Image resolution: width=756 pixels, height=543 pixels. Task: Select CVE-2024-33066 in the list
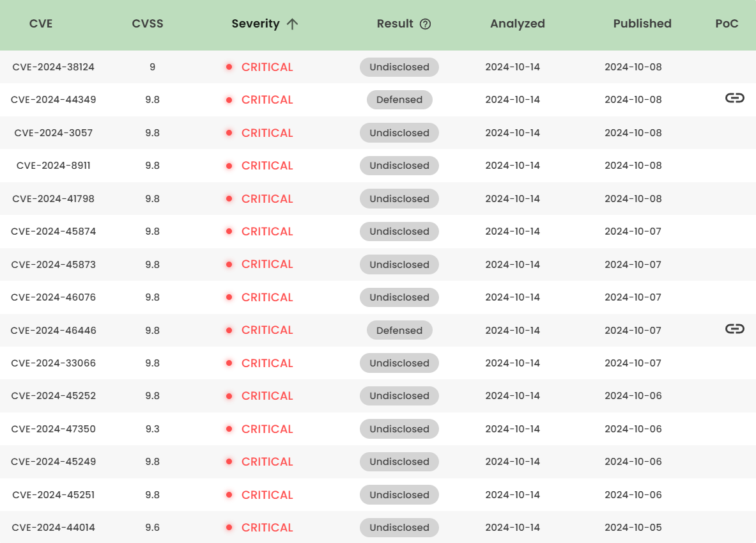pyautogui.click(x=54, y=363)
